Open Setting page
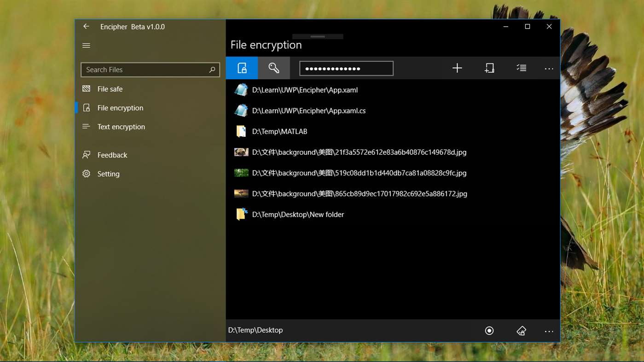This screenshot has height=362, width=644. point(150,174)
